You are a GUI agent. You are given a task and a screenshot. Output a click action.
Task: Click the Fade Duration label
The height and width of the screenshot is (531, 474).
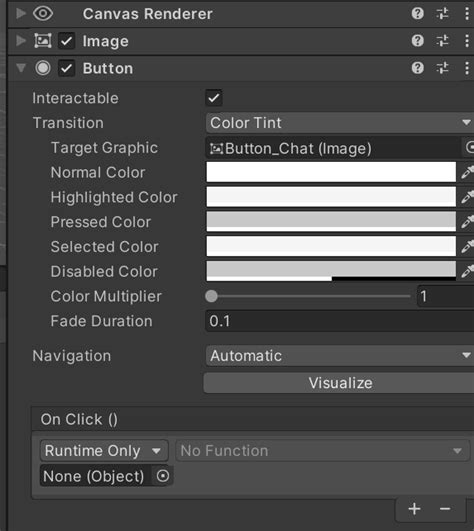click(x=102, y=321)
